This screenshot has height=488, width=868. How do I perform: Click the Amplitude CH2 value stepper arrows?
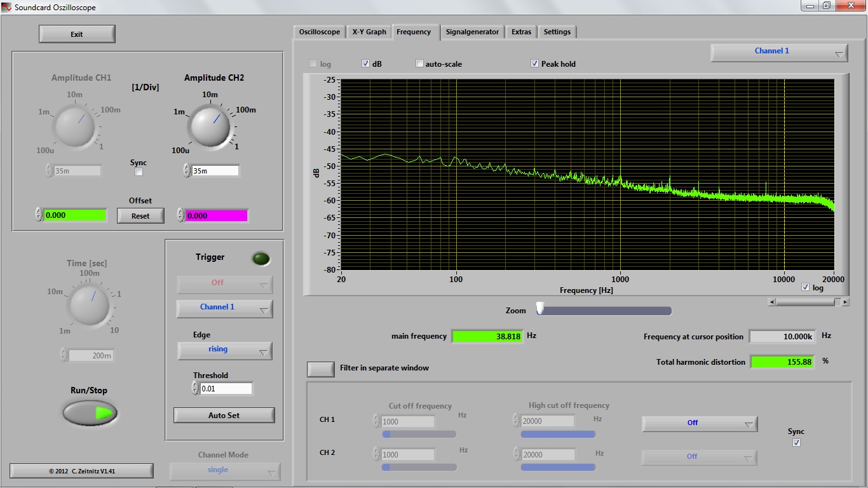point(187,170)
